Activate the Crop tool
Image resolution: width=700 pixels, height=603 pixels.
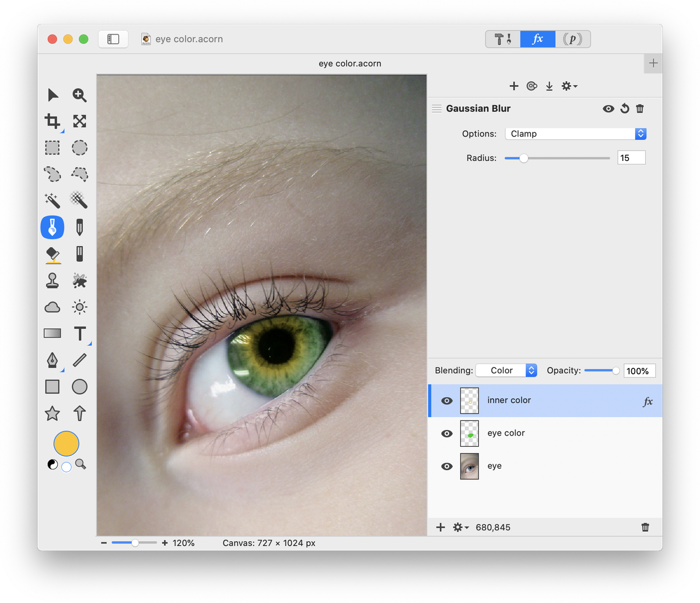tap(52, 121)
